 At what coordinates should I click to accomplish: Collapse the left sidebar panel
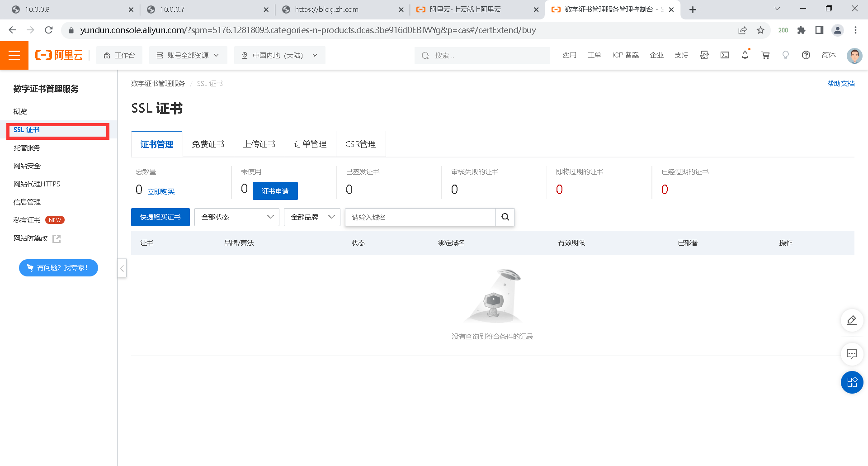(122, 268)
